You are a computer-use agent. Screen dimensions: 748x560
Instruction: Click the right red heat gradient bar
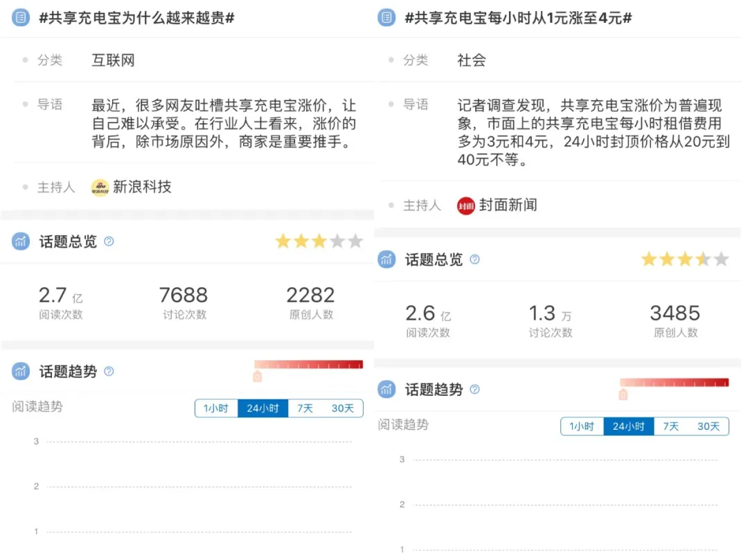[674, 383]
